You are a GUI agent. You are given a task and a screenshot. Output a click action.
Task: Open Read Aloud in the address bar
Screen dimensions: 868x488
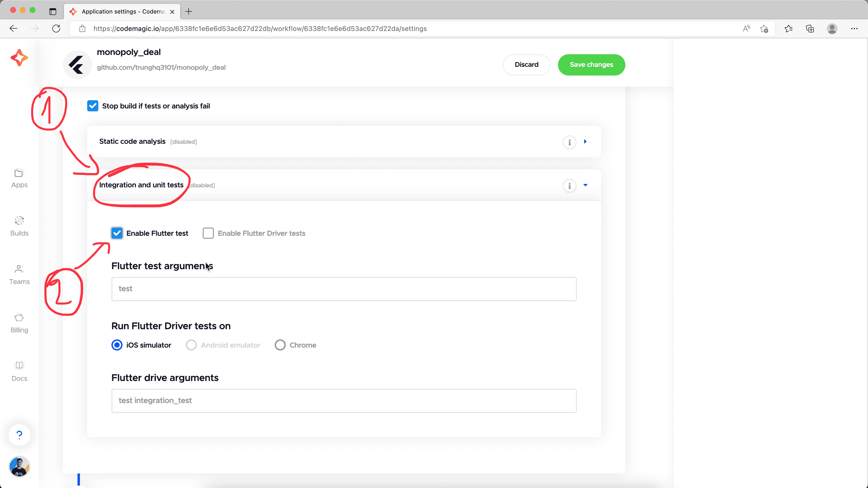pos(746,29)
